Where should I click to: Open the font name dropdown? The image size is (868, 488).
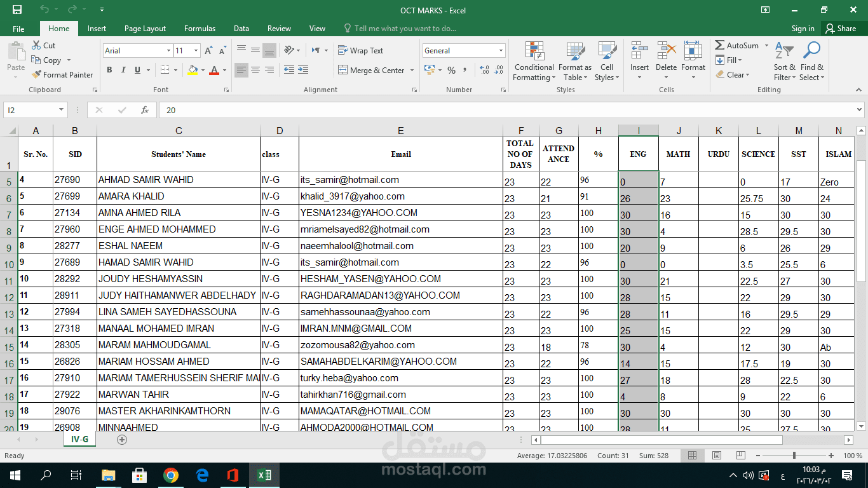pos(168,51)
